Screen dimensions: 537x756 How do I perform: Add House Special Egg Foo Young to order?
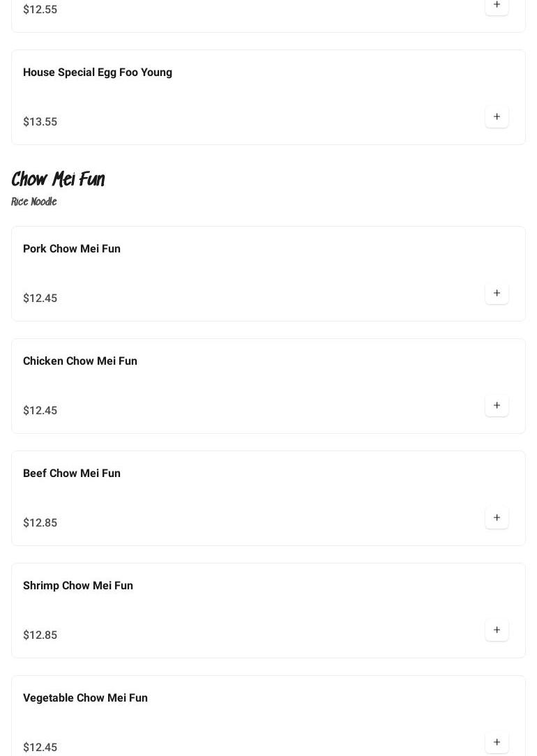coord(497,116)
